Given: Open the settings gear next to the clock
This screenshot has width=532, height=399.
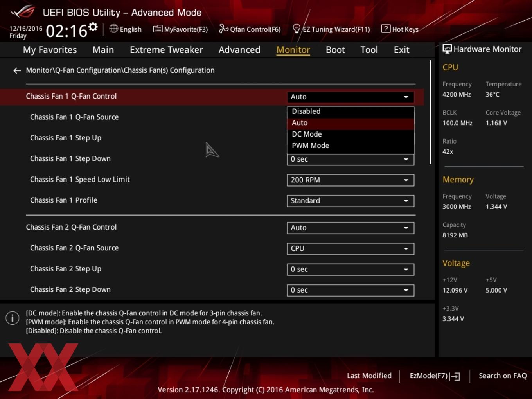Looking at the screenshot, I should pyautogui.click(x=93, y=27).
